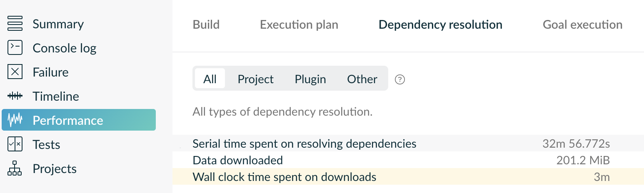The image size is (644, 193).
Task: Go to the Goal execution tab
Action: click(x=582, y=25)
